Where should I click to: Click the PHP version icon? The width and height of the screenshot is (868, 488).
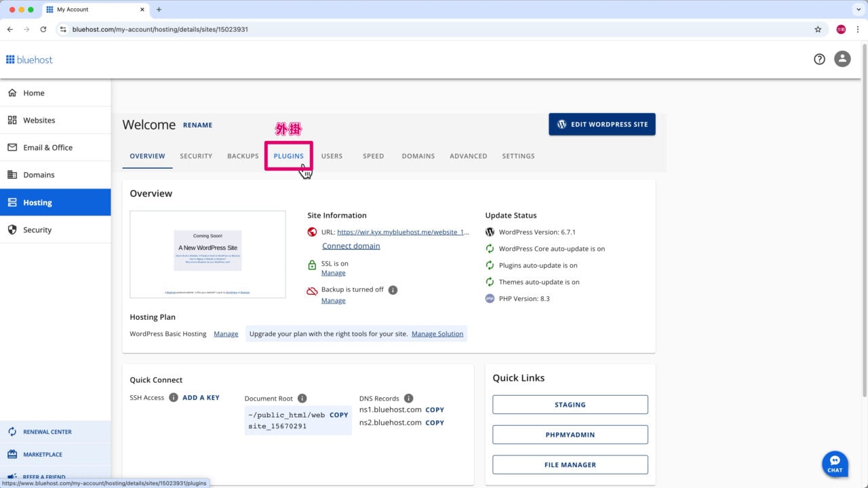coord(490,298)
